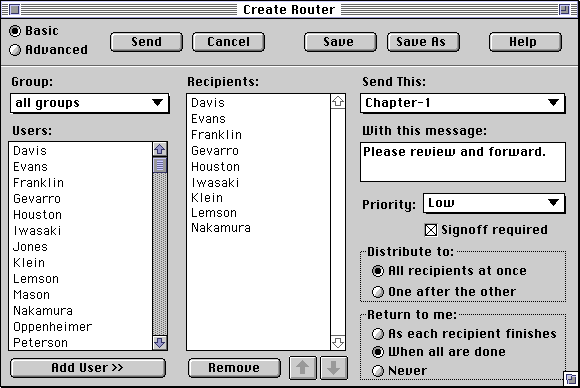Viewport: 580px width, 388px height.
Task: Click the Users scrollbar track below thumb
Action: (160, 254)
